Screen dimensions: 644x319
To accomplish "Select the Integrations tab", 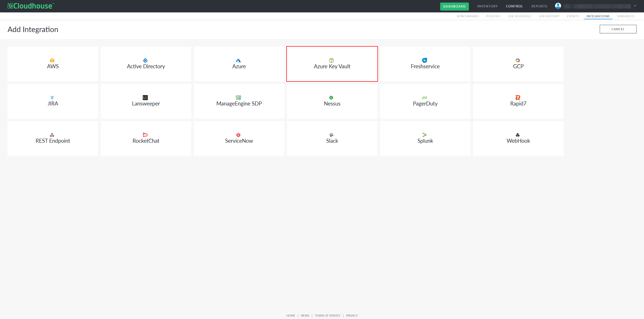I will [598, 16].
